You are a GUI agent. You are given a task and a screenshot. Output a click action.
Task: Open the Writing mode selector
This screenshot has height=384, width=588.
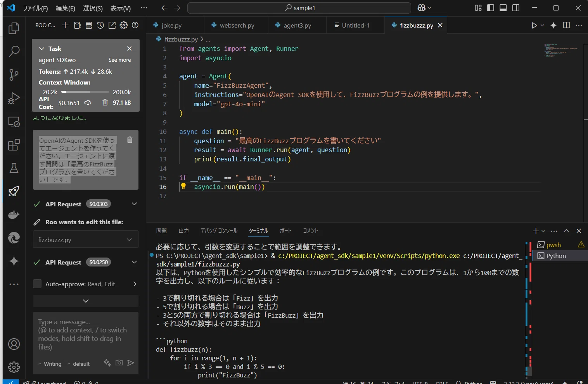click(x=50, y=364)
